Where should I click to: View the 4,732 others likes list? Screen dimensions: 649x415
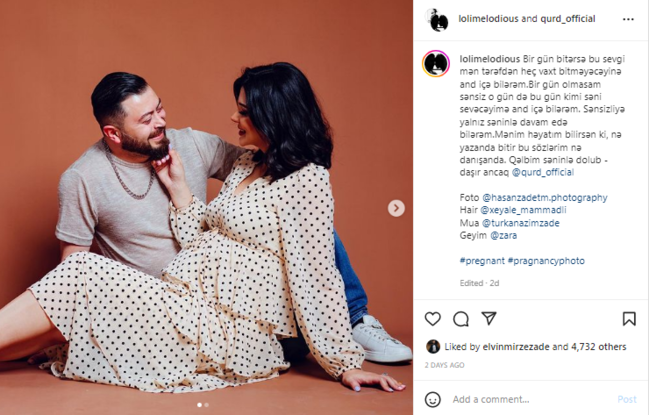599,347
